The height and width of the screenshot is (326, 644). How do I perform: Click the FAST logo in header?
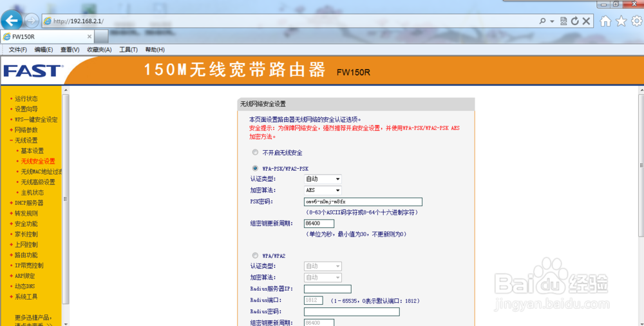tap(33, 71)
